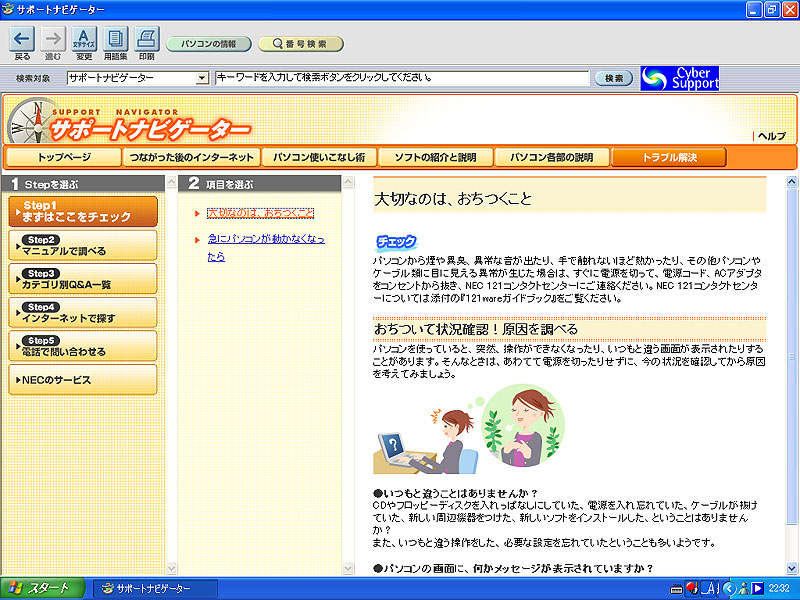Switch to the トップページ tab
The height and width of the screenshot is (600, 800).
click(x=64, y=157)
